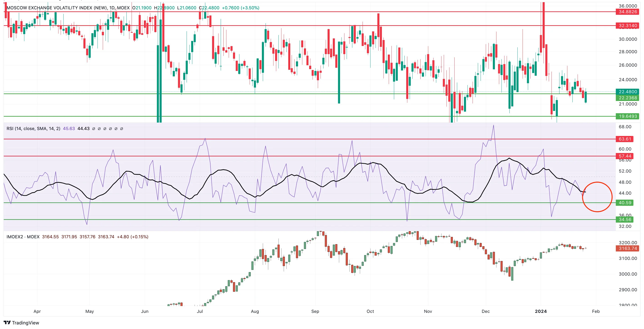Click the IMOEX2 · MOEX legend label
Image resolution: width=644 pixels, height=329 pixels.
click(x=23, y=236)
